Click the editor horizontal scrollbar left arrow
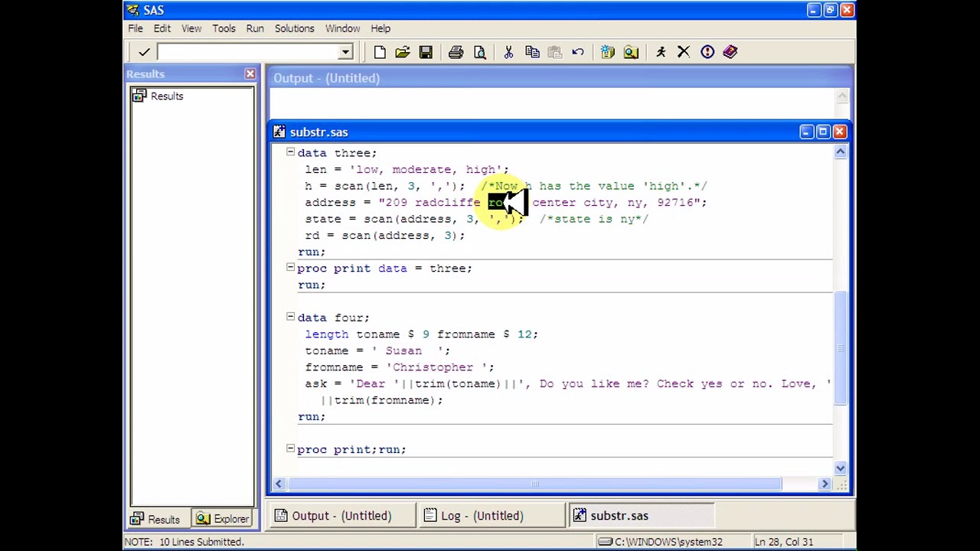The width and height of the screenshot is (980, 551). click(279, 484)
